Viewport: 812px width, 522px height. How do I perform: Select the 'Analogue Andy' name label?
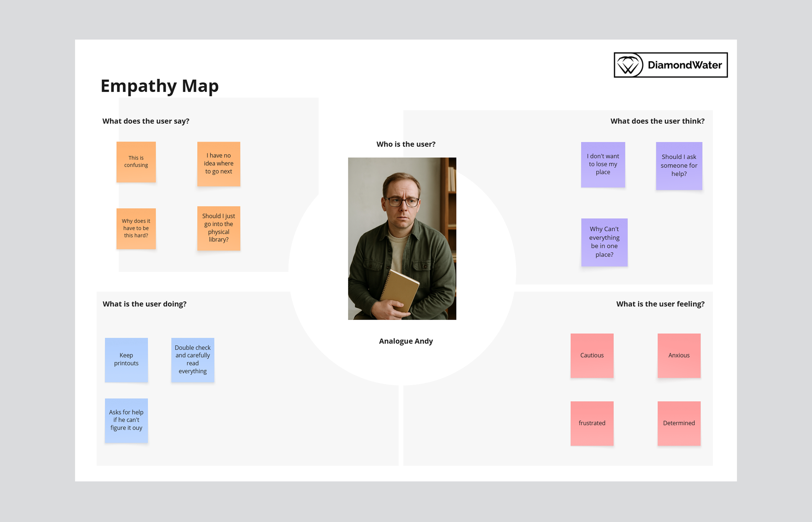tap(406, 341)
